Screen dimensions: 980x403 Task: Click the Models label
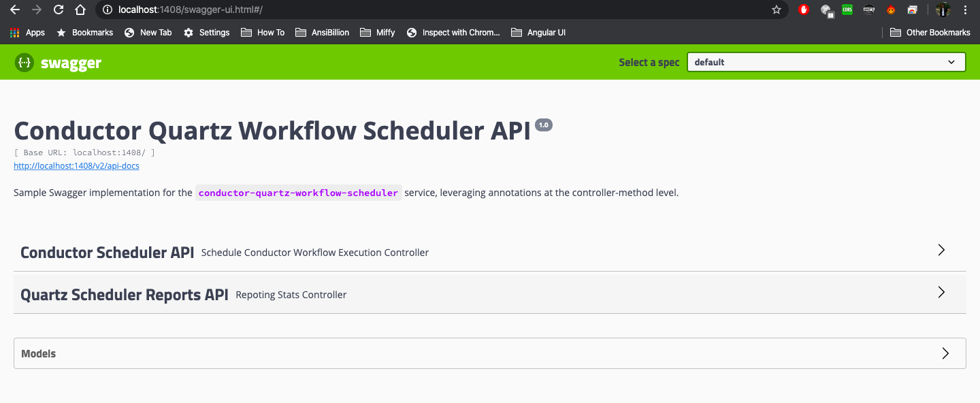coord(39,354)
